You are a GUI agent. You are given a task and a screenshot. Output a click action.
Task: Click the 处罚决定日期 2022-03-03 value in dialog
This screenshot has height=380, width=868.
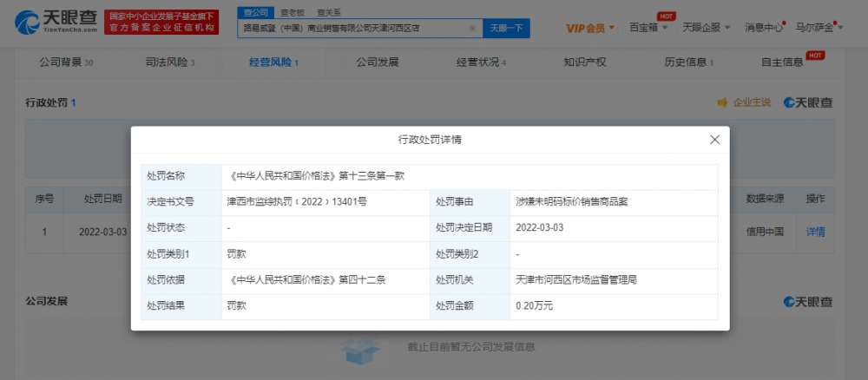click(539, 228)
